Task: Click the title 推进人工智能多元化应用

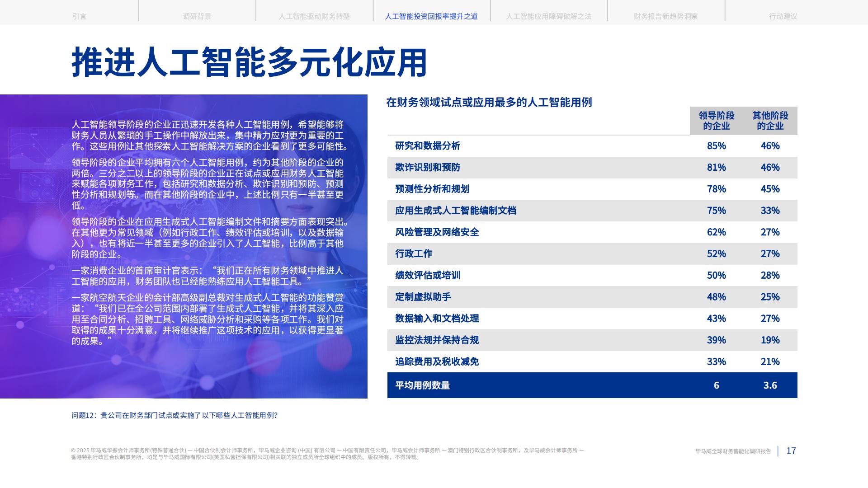Action: pyautogui.click(x=249, y=62)
